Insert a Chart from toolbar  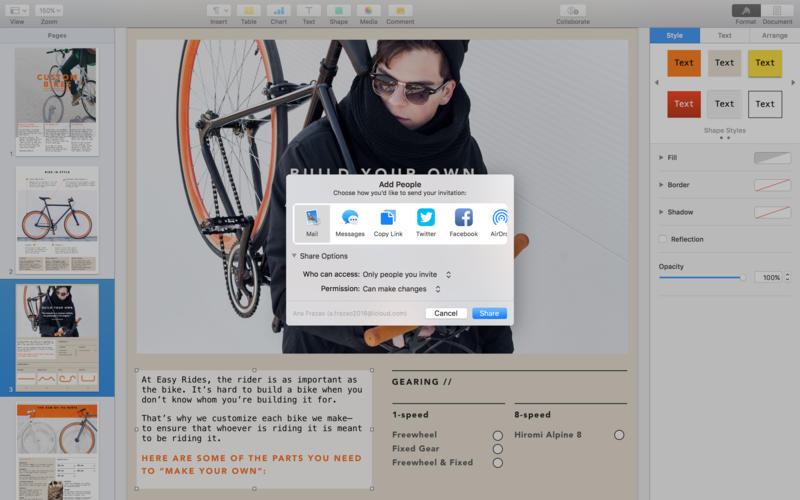pos(279,11)
